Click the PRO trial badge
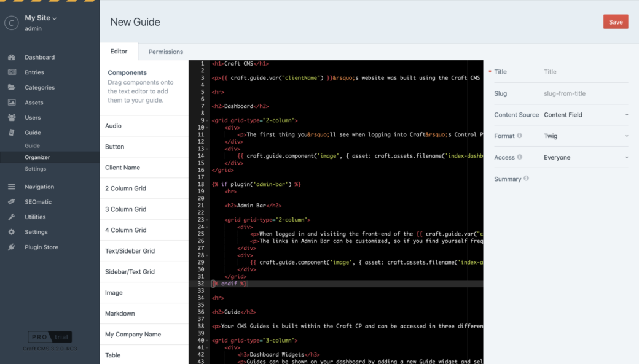639x364 pixels. point(50,337)
